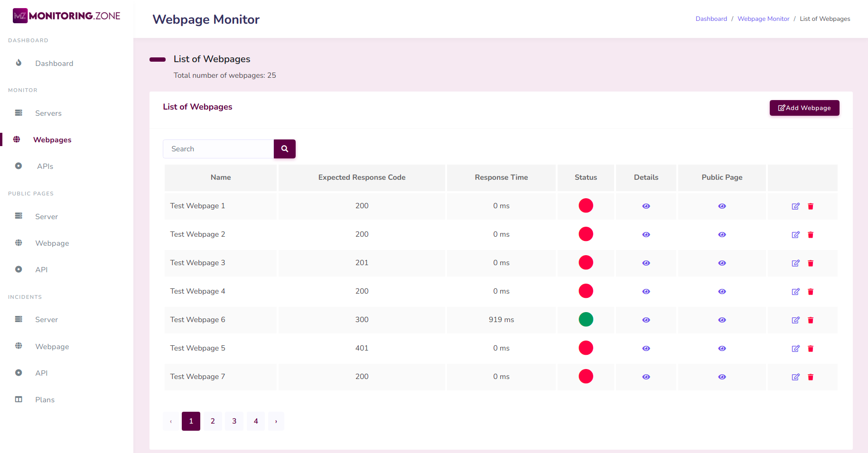
Task: Click the edit icon for Test Webpage 1
Action: 795,206
